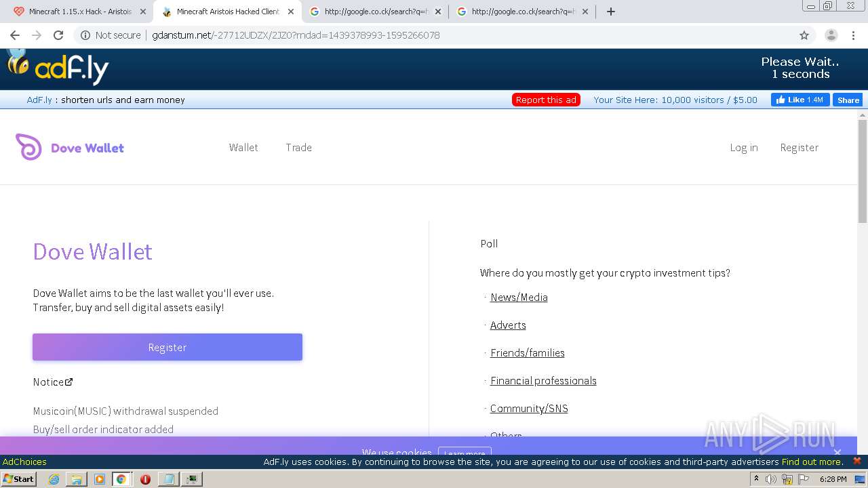
Task: Click Report this ad button
Action: coord(546,100)
